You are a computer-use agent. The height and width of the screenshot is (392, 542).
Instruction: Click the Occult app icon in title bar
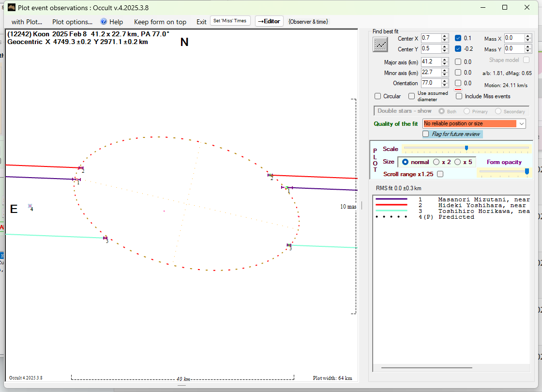(12, 8)
